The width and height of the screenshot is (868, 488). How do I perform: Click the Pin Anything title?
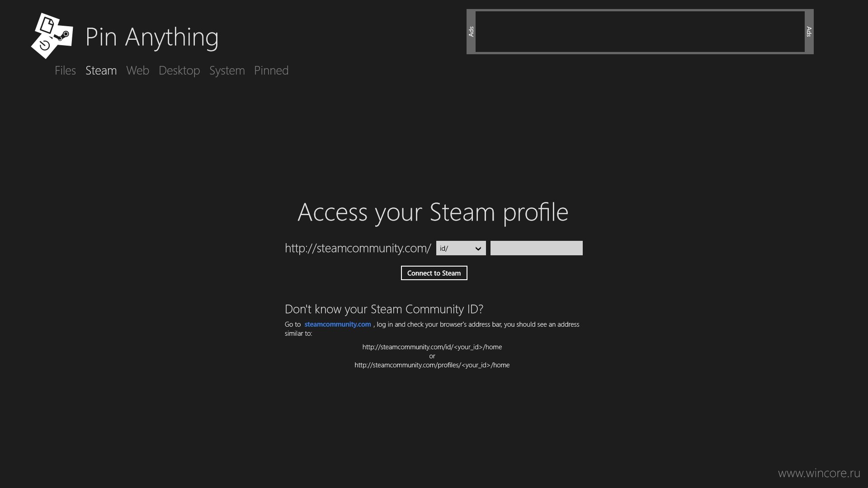[152, 37]
